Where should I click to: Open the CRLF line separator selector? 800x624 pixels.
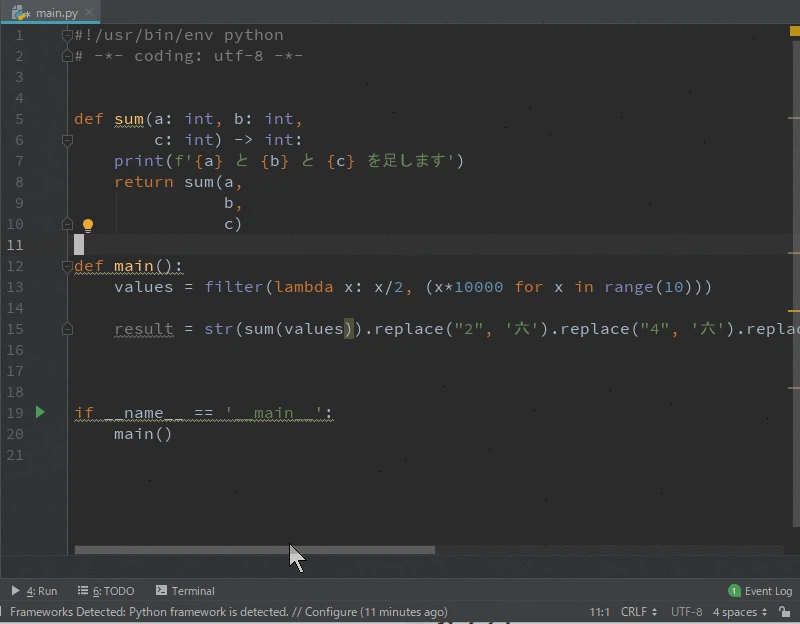(639, 612)
